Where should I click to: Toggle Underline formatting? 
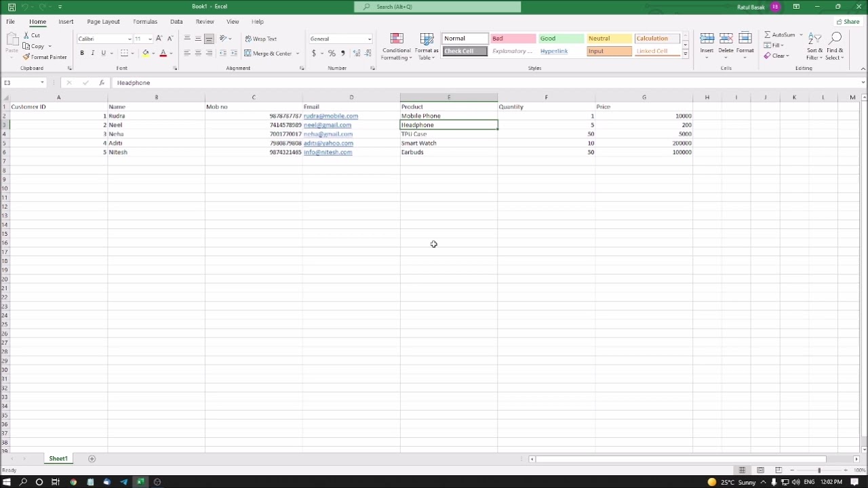(104, 53)
